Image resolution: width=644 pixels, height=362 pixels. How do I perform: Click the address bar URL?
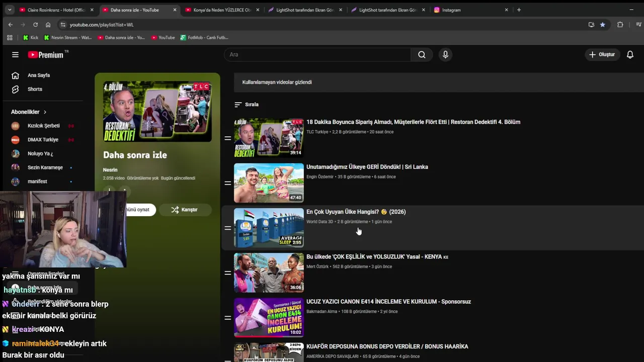pyautogui.click(x=102, y=25)
